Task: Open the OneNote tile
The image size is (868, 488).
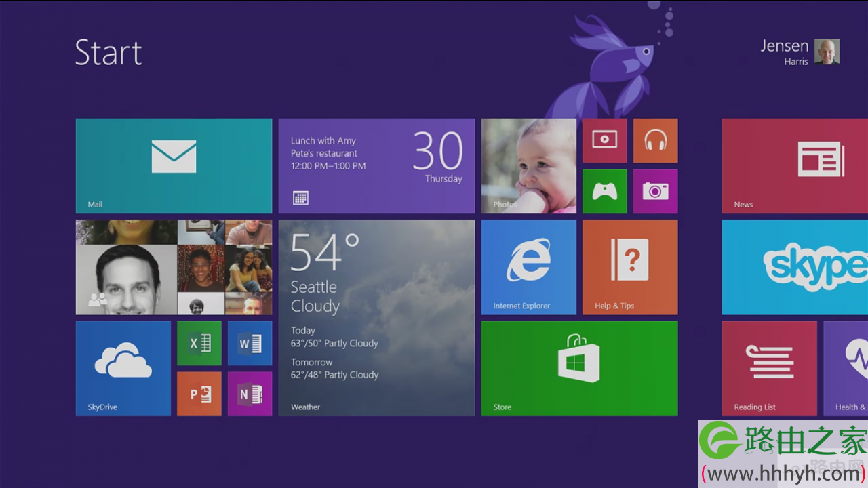Action: pyautogui.click(x=250, y=394)
